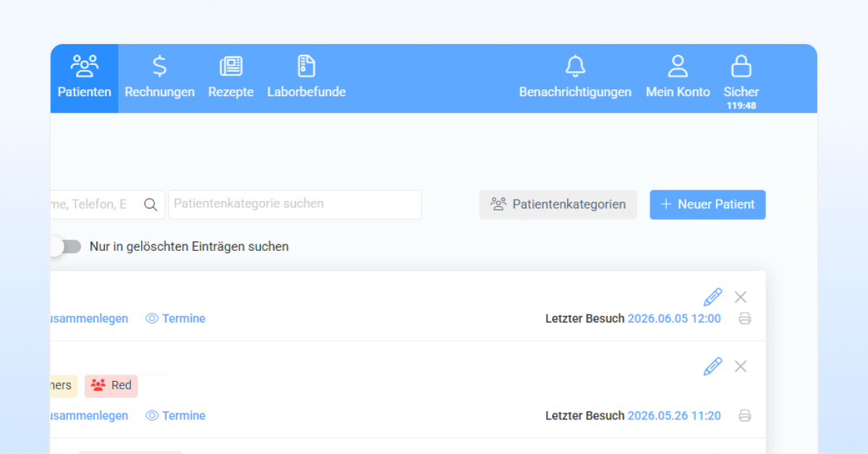Click the session timer 119:48

click(741, 106)
